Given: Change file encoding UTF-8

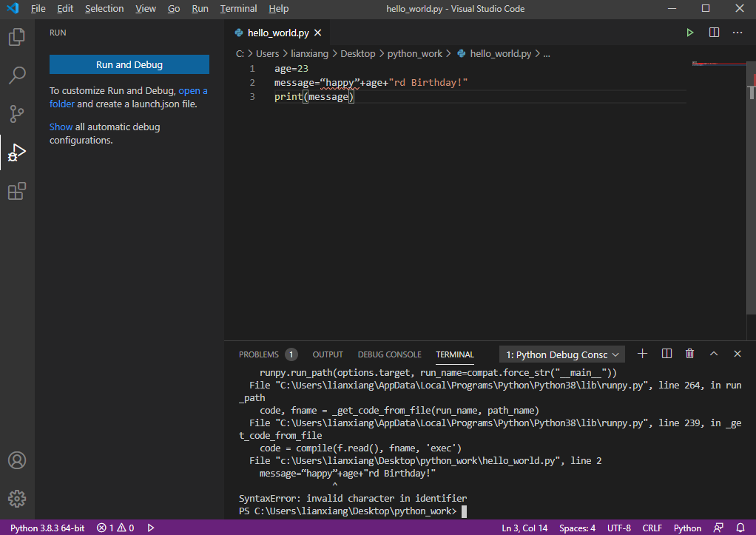Looking at the screenshot, I should pyautogui.click(x=619, y=528).
